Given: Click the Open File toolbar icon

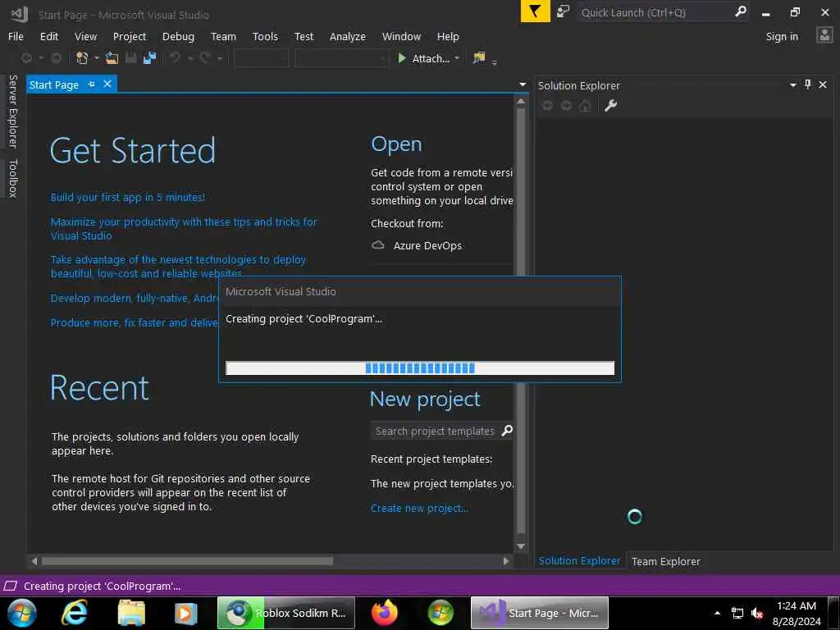Looking at the screenshot, I should [x=112, y=58].
